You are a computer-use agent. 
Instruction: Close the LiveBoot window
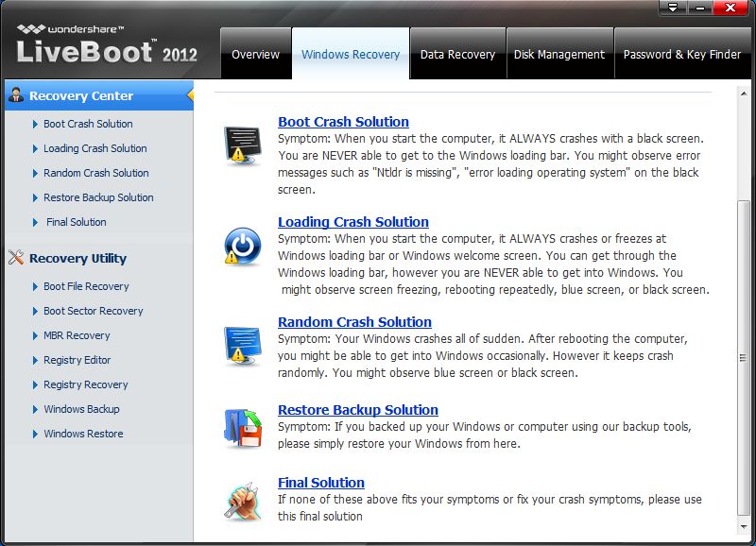click(730, 8)
